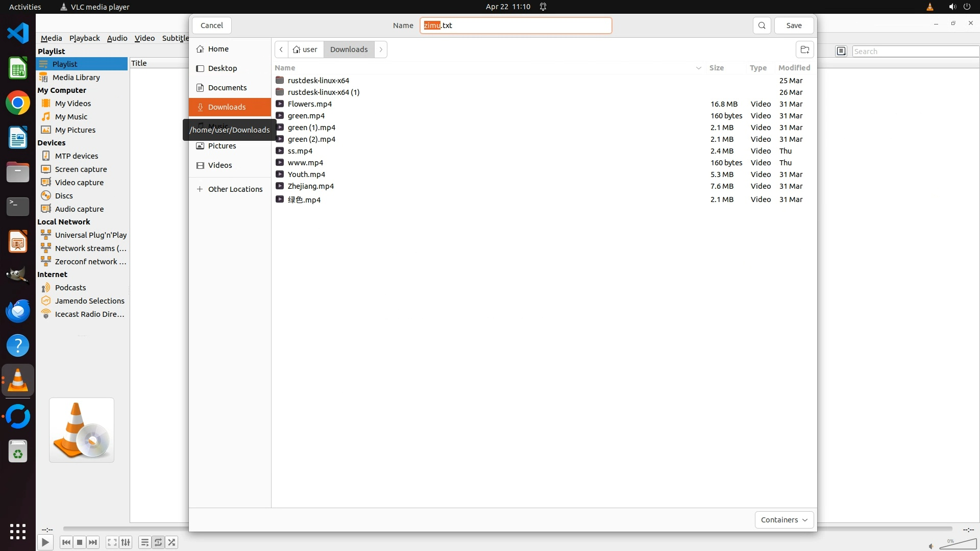Open the Chrome icon in the dock
The width and height of the screenshot is (980, 551).
18,103
